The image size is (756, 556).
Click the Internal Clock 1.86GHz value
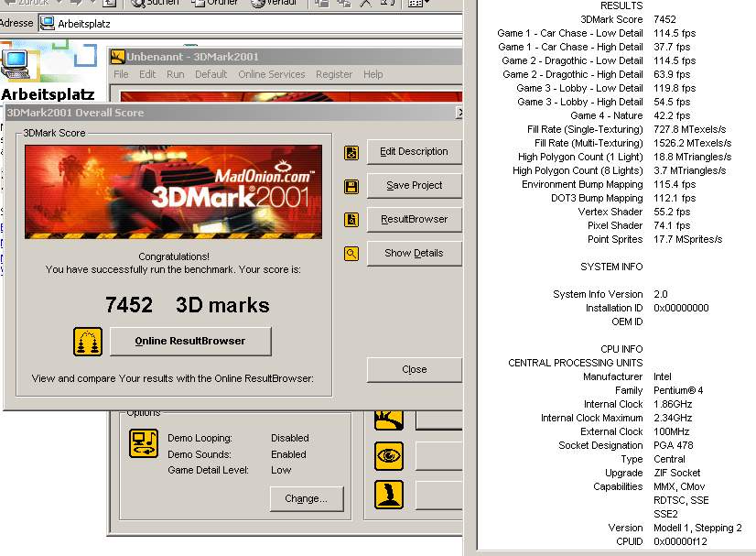(673, 404)
